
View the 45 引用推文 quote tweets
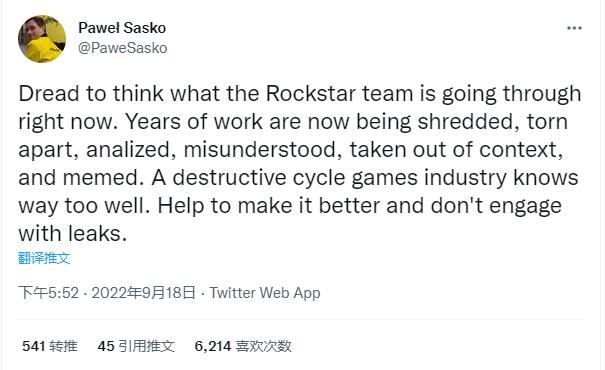[x=136, y=346]
